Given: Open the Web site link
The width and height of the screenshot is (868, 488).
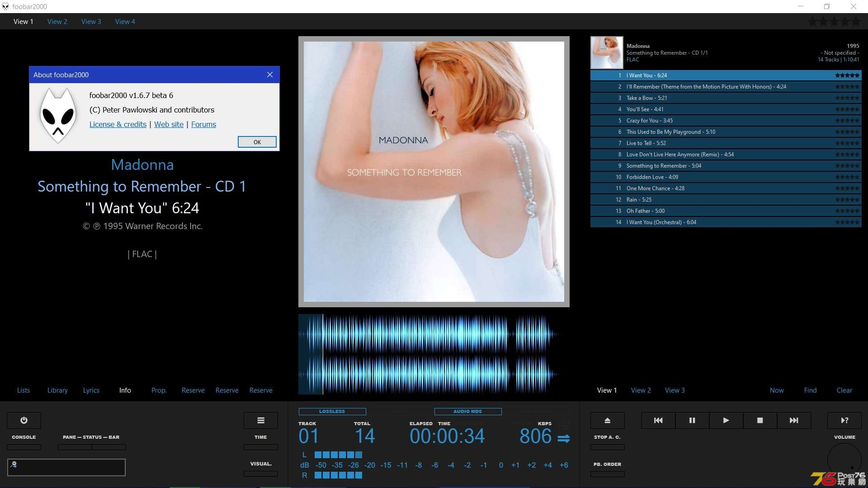Looking at the screenshot, I should pos(169,124).
